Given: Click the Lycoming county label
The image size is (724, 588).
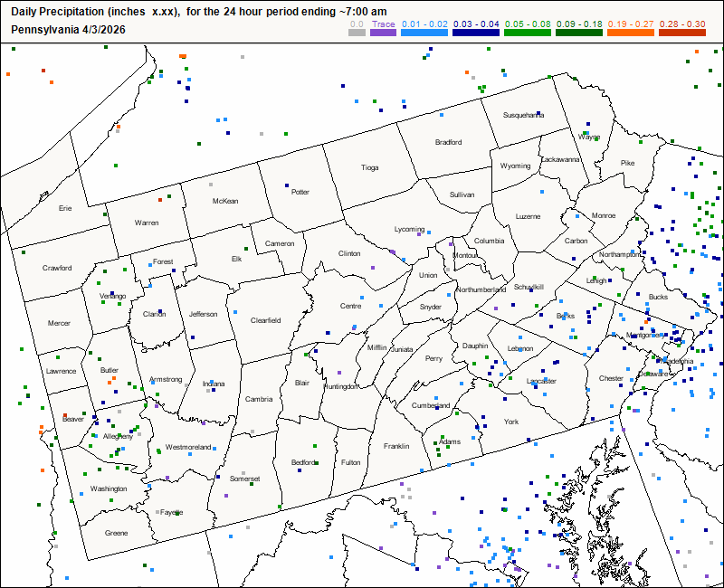Looking at the screenshot, I should (x=409, y=230).
